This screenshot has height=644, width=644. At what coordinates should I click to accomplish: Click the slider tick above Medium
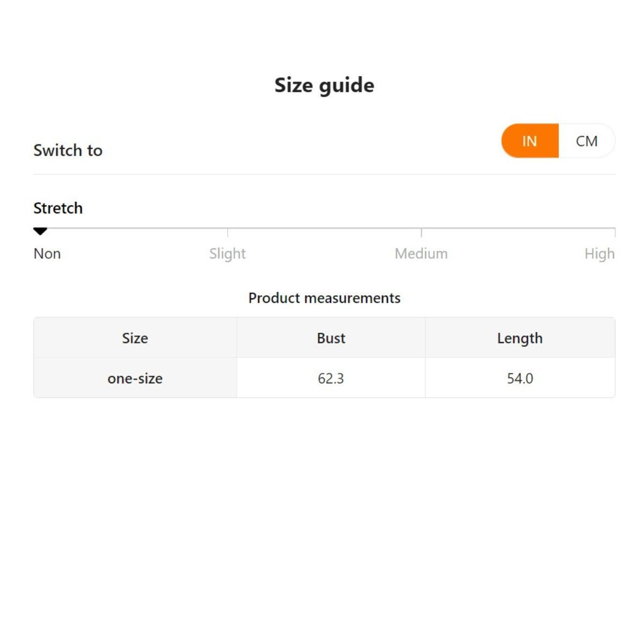[x=421, y=232]
